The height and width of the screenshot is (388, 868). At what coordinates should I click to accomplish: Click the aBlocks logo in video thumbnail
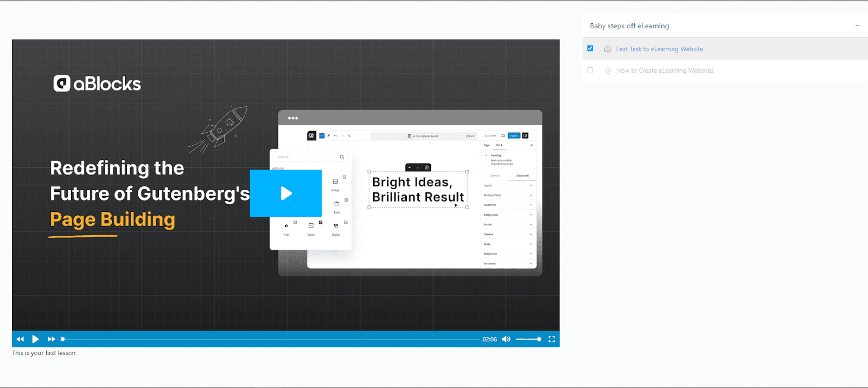[97, 83]
